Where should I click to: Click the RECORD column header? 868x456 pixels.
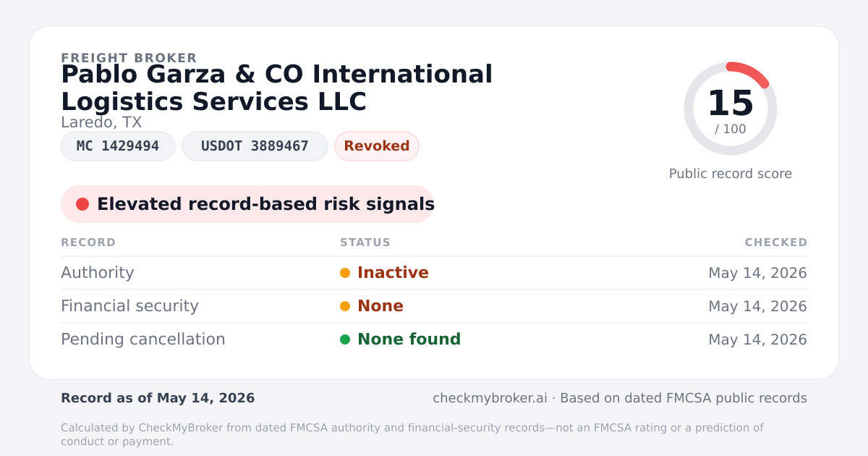88,242
